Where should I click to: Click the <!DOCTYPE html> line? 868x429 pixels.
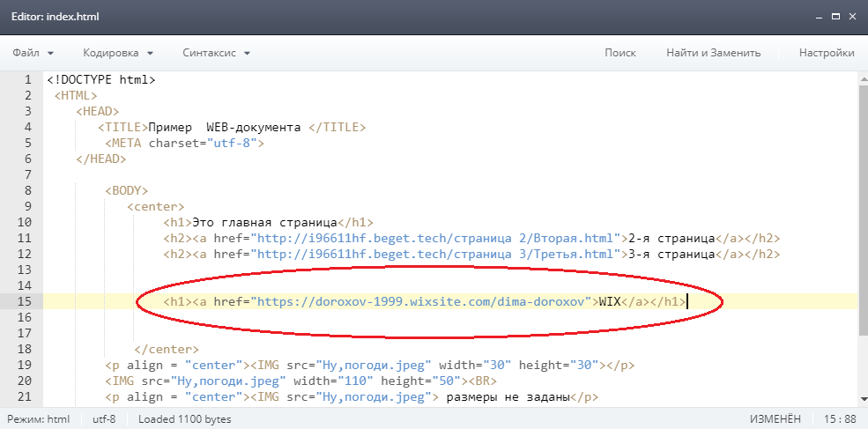click(x=101, y=79)
